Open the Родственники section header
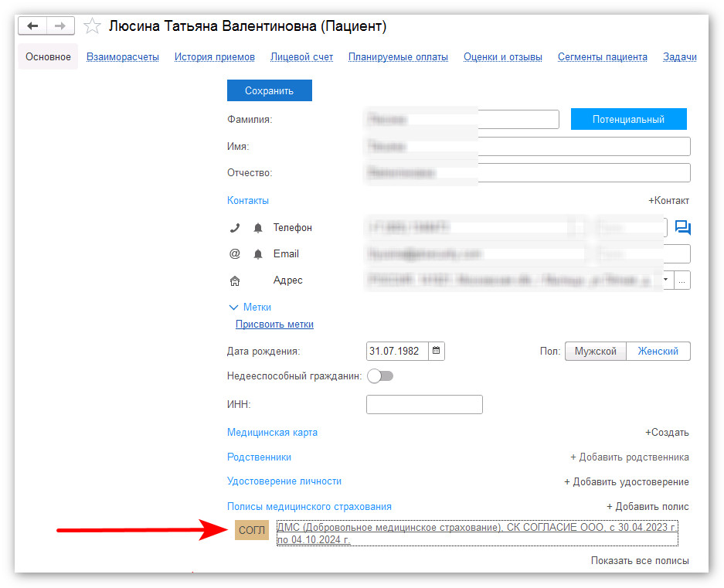Viewport: 724px width, 588px height. click(259, 457)
